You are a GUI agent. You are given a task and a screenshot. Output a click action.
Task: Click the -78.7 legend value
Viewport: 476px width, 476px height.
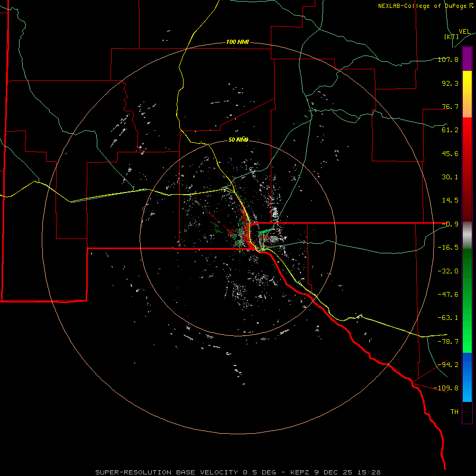[x=448, y=342]
